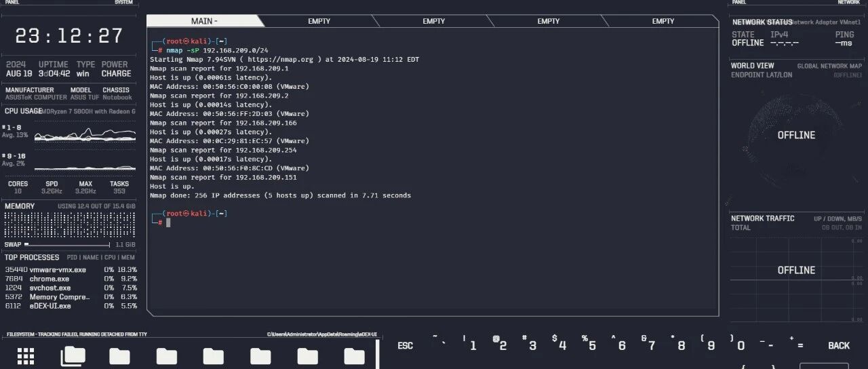The height and width of the screenshot is (369, 868).
Task: Click the scan report line for 192.168.209.151
Action: coord(223,177)
